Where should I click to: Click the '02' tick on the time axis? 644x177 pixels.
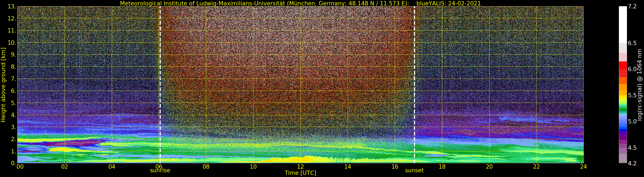coord(65,167)
